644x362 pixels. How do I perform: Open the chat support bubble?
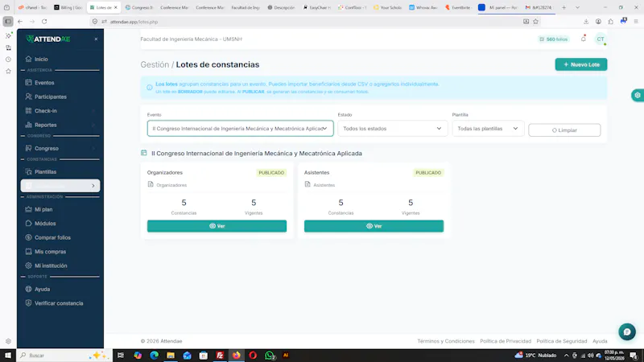(627, 332)
